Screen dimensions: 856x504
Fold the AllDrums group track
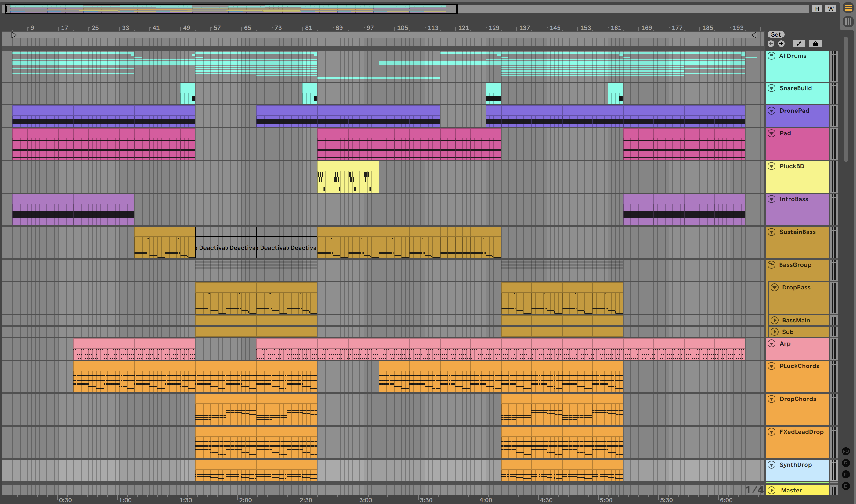pyautogui.click(x=771, y=56)
